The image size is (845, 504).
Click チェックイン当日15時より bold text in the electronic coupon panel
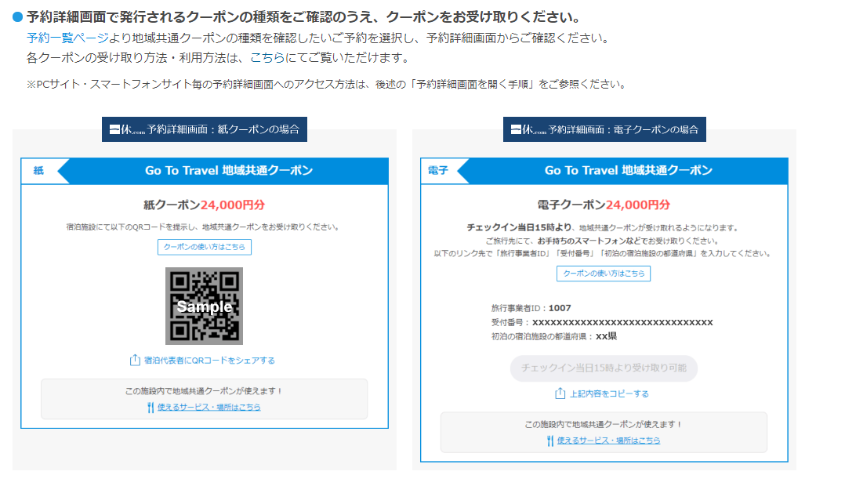(x=519, y=227)
